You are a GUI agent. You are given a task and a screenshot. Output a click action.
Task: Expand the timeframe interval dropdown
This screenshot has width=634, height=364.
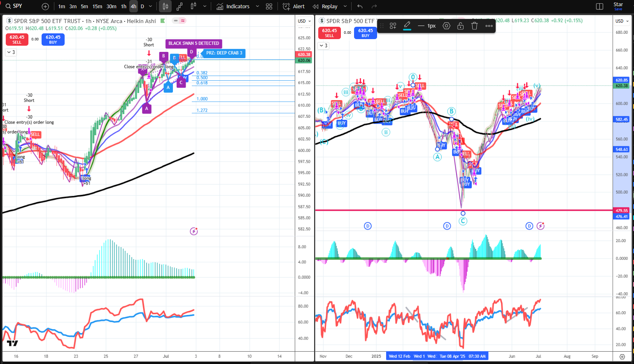tap(151, 7)
